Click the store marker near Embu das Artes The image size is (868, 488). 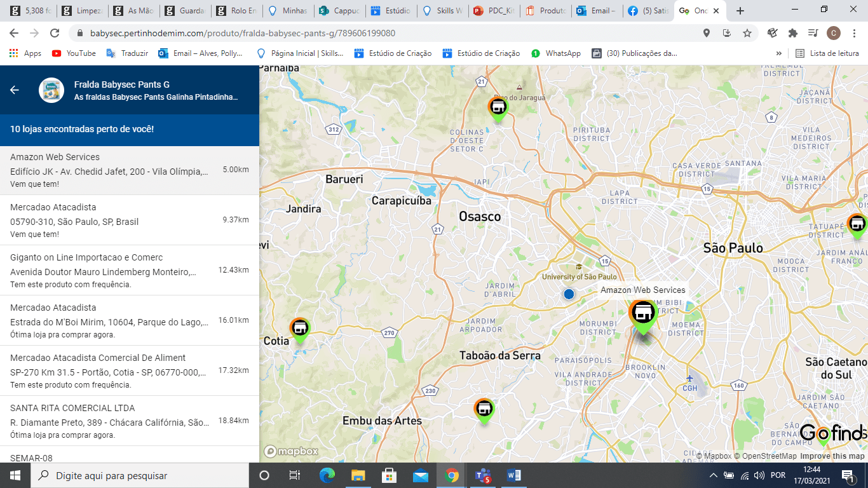484,410
